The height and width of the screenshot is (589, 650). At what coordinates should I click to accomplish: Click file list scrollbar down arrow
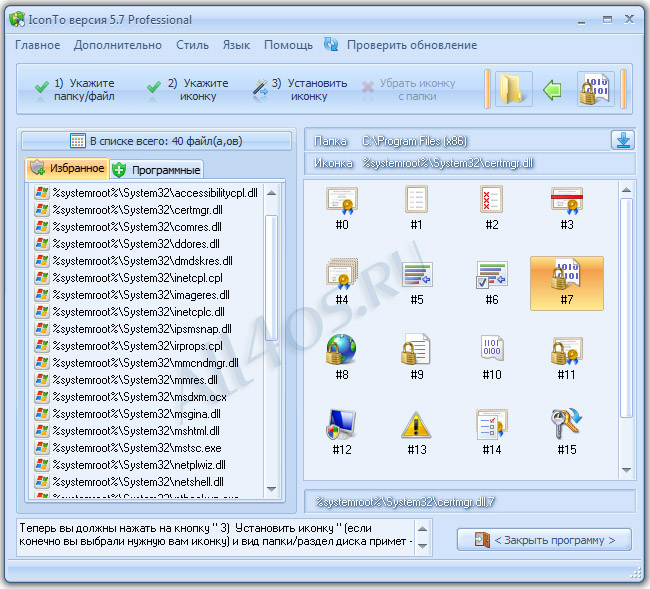[x=272, y=489]
